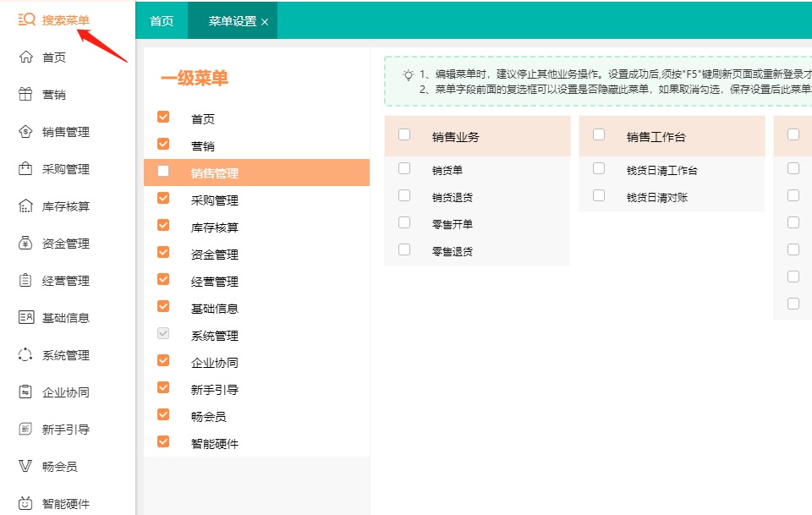Open 经营管理 from the left sidebar
The width and height of the screenshot is (812, 515).
[x=66, y=281]
